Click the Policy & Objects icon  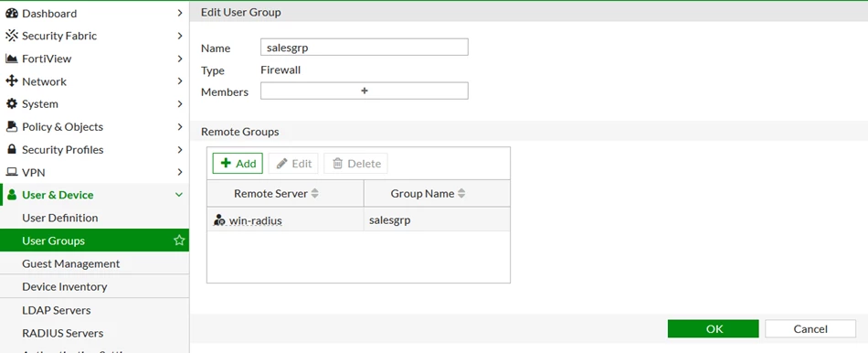click(12, 127)
